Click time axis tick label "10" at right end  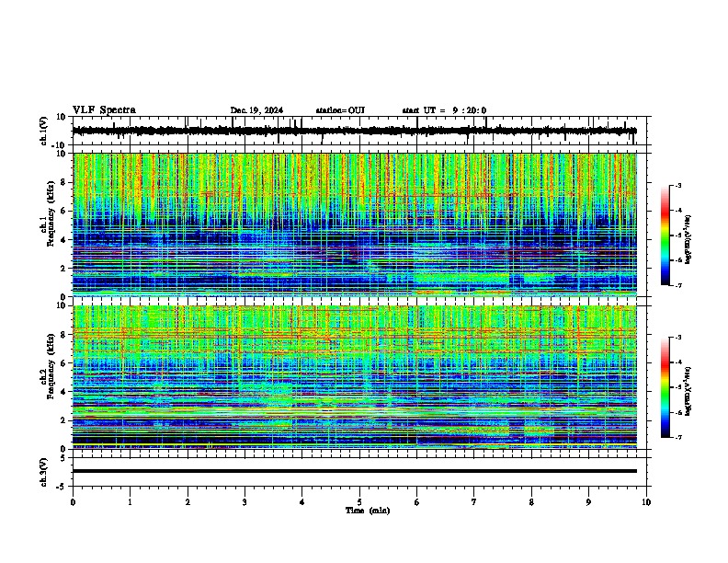pyautogui.click(x=646, y=502)
